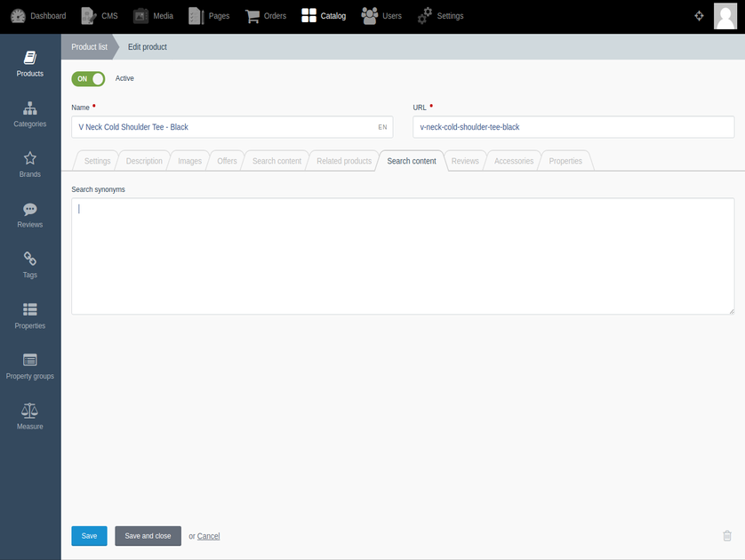
Task: Toggle the Active ON switch
Action: pos(88,79)
